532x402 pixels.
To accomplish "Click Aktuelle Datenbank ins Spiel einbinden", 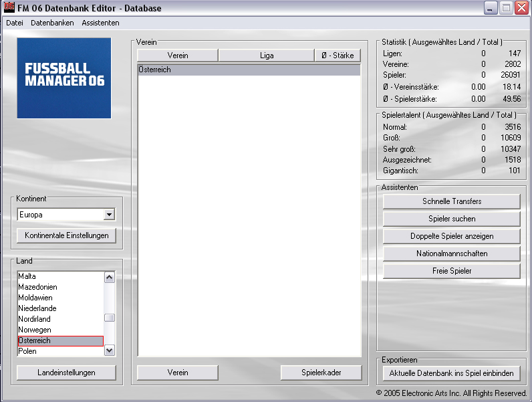I will (452, 373).
